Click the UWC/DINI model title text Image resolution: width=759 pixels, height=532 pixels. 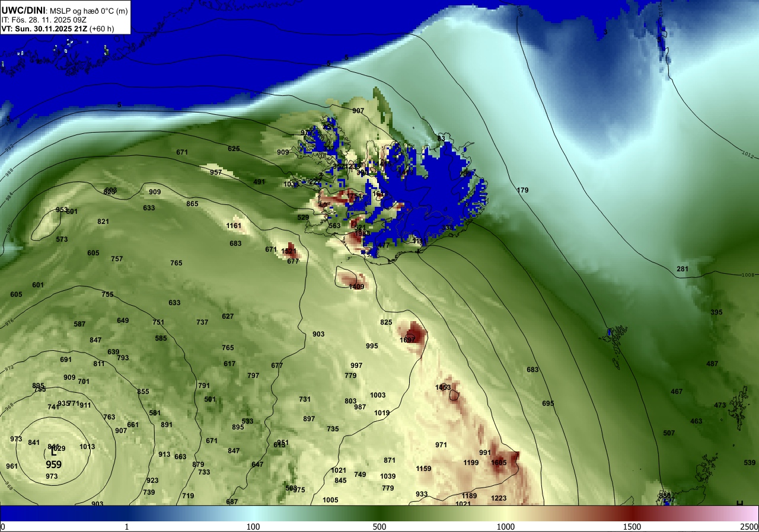(x=23, y=10)
